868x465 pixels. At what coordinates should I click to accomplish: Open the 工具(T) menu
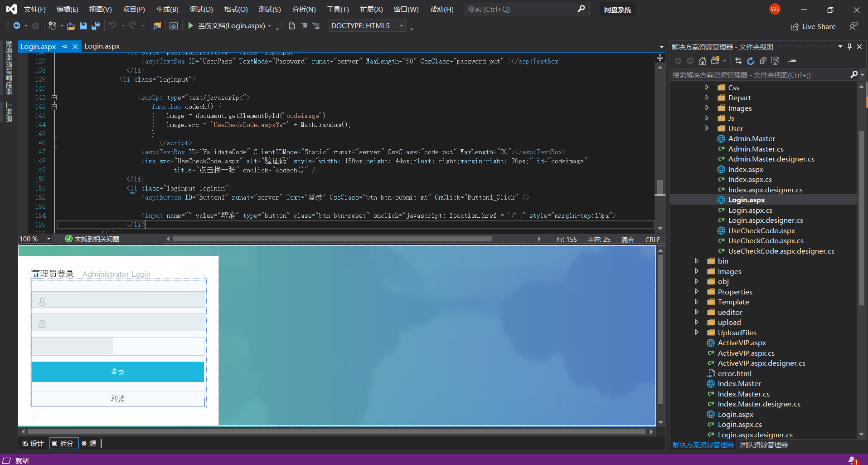tap(338, 9)
